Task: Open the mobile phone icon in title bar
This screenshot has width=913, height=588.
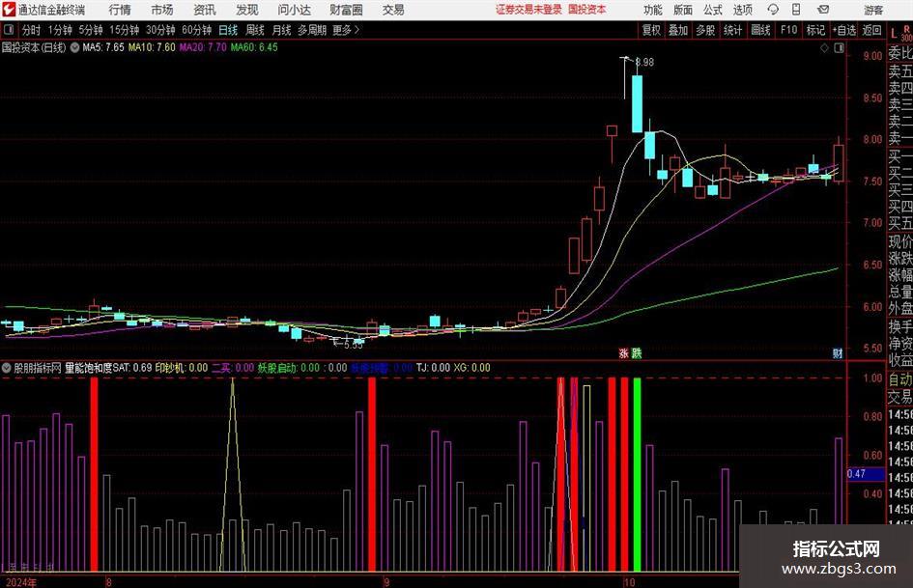Action: (796, 10)
